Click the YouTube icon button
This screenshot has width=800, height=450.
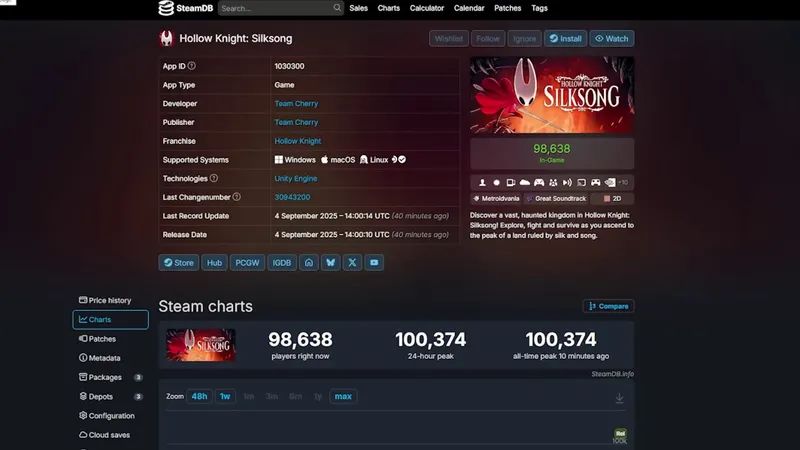coord(374,263)
